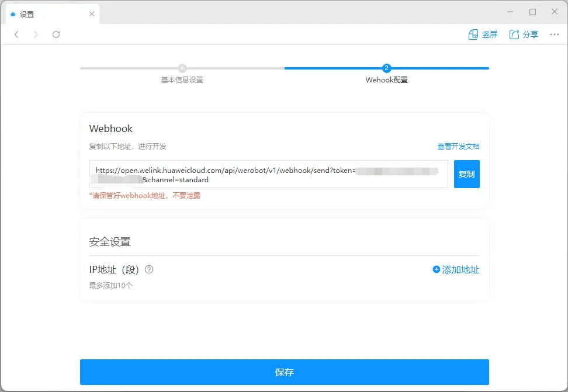Click the Webhook section heading
The width and height of the screenshot is (568, 392).
(111, 129)
